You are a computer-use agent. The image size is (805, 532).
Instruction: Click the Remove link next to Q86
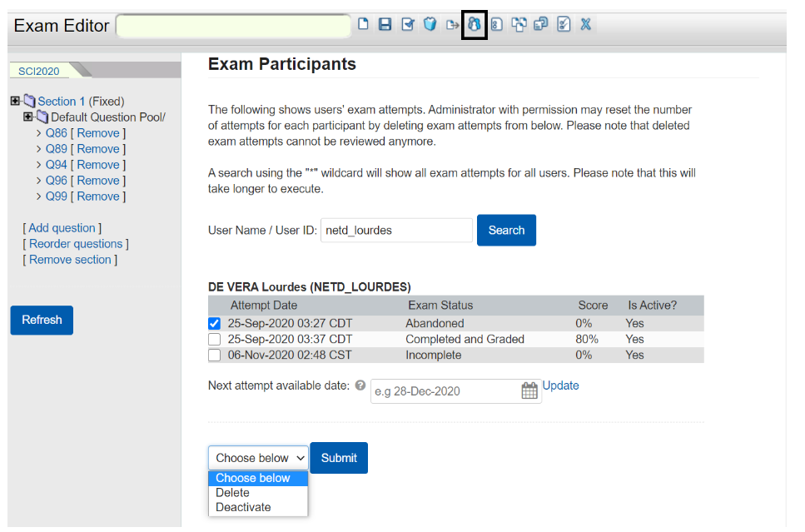[x=98, y=132]
